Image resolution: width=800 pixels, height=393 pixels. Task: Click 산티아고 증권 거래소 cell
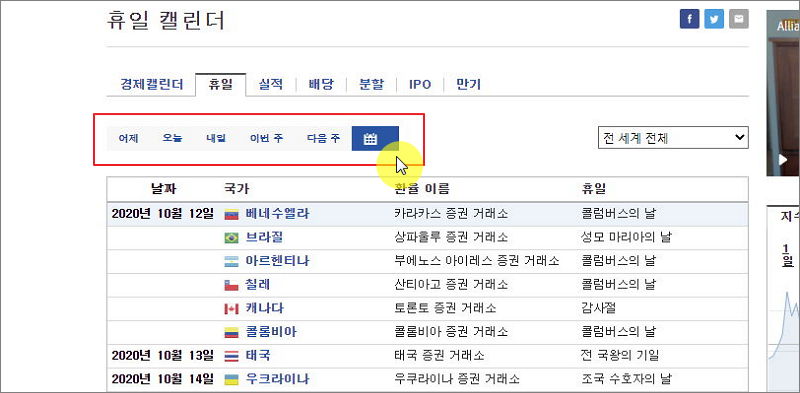[x=451, y=285]
